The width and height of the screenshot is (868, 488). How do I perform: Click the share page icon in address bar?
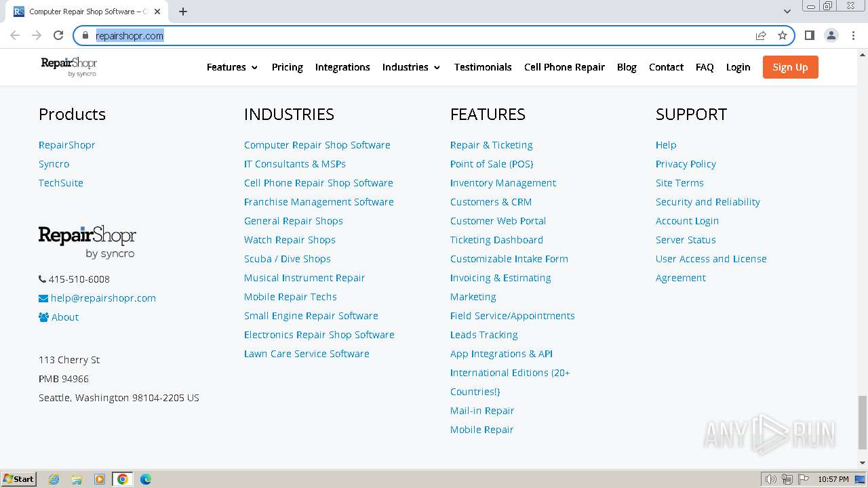(x=761, y=35)
